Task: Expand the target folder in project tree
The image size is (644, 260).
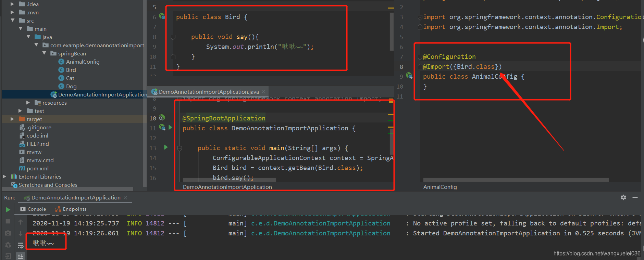Action: 12,119
